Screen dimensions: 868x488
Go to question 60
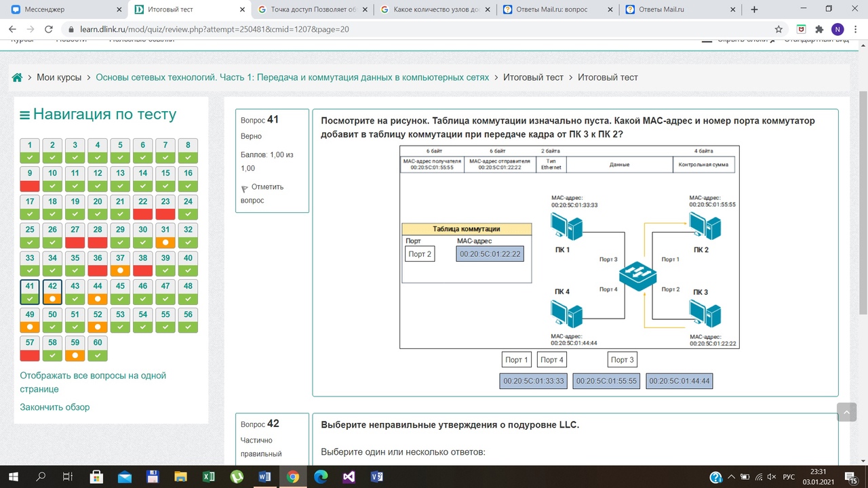click(x=98, y=348)
